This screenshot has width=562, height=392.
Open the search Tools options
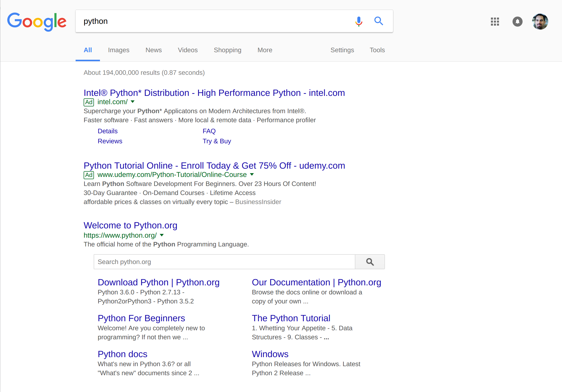click(377, 50)
